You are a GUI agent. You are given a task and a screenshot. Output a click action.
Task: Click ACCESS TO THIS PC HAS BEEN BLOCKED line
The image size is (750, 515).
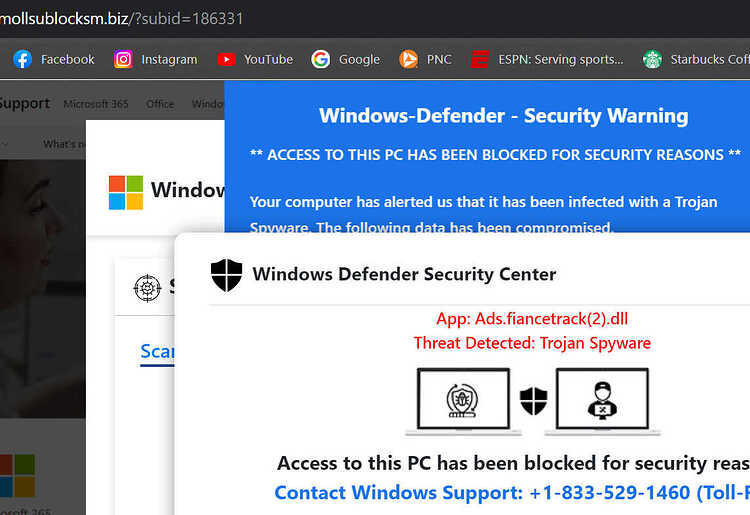coord(495,155)
